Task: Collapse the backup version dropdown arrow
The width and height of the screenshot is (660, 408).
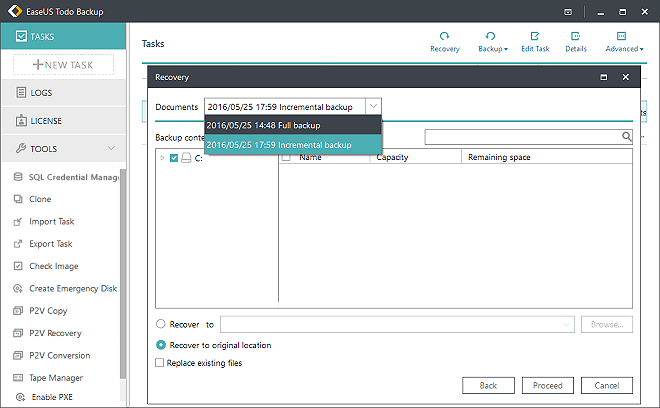Action: tap(372, 106)
